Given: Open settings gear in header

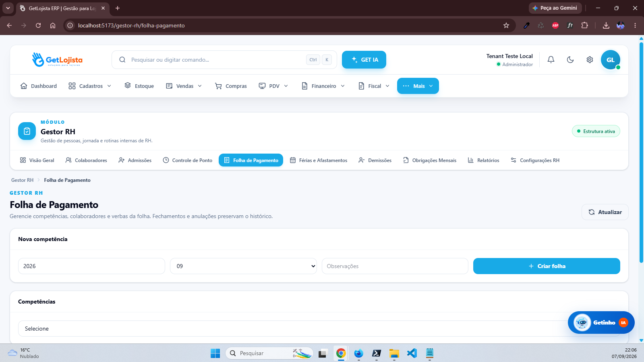Looking at the screenshot, I should coord(590,60).
